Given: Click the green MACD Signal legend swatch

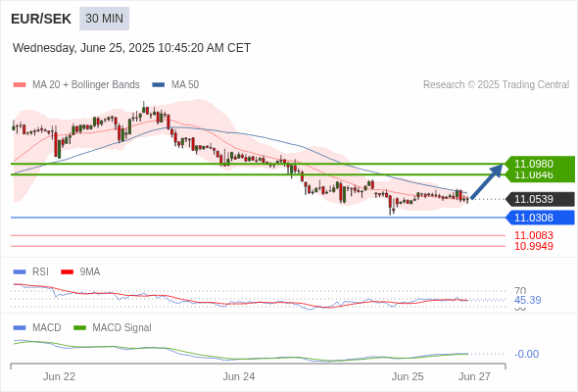Looking at the screenshot, I should click(79, 328).
